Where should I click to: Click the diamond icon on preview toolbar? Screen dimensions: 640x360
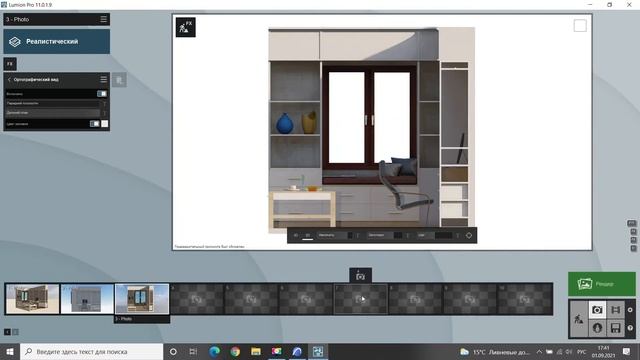(469, 235)
